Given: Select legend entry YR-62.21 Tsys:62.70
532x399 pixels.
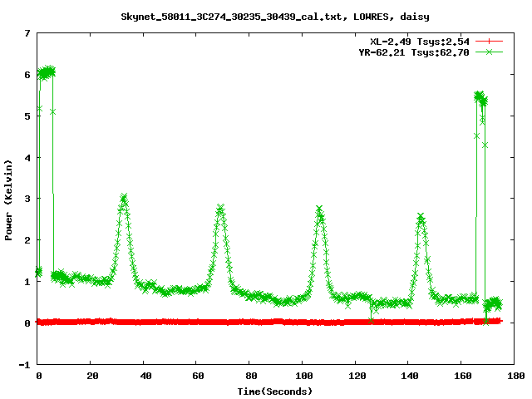Looking at the screenshot, I should (x=414, y=52).
